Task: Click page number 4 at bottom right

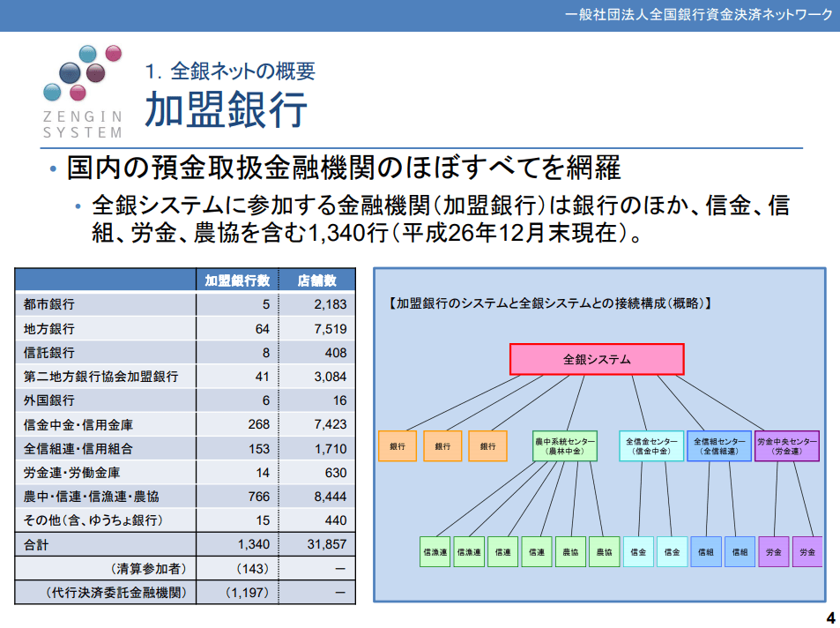Action: point(829,617)
